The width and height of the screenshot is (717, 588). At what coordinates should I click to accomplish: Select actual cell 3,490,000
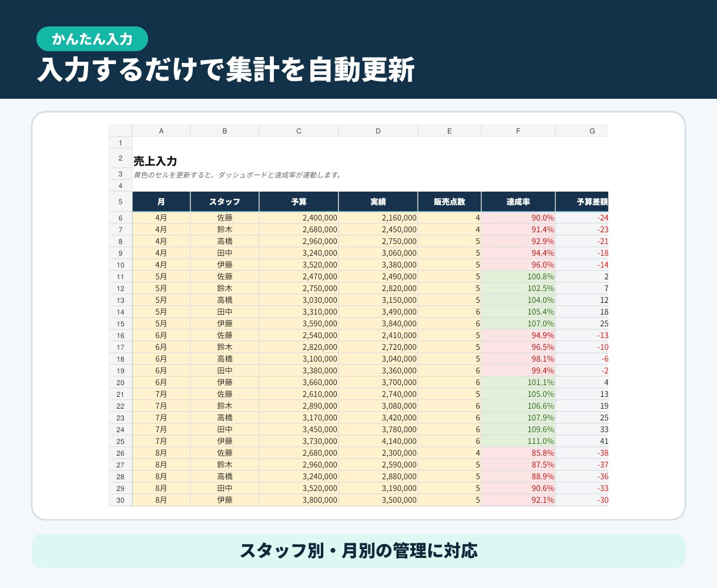coord(378,312)
